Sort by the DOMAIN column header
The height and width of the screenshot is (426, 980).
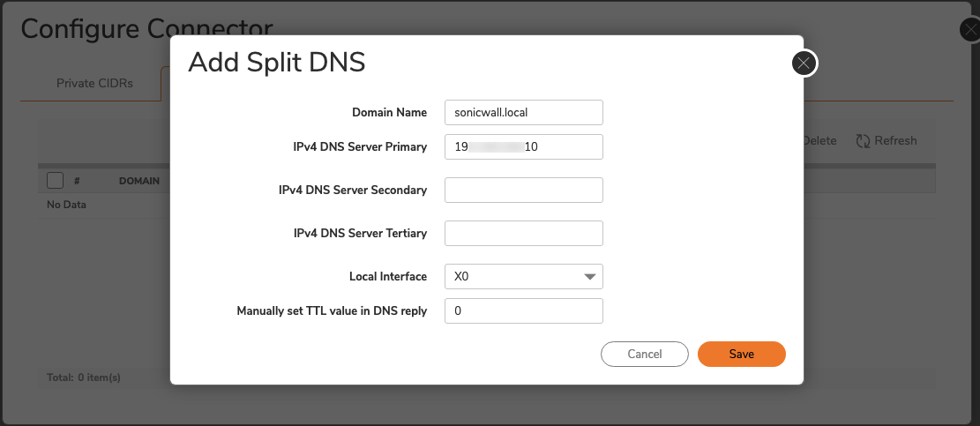coord(138,181)
